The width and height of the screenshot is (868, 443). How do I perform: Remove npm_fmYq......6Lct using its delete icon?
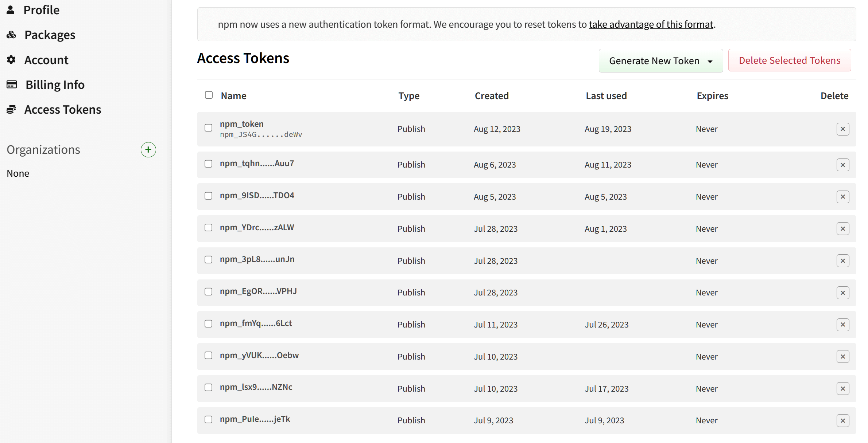(843, 324)
